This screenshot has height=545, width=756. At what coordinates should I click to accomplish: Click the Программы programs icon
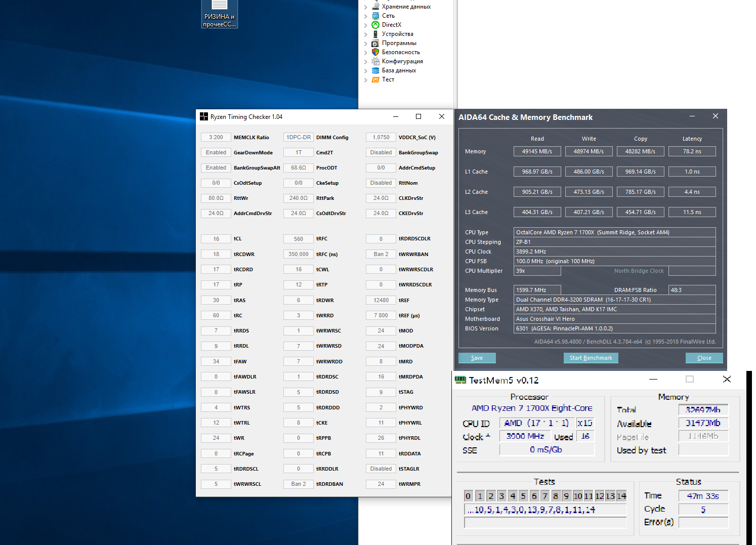point(375,43)
